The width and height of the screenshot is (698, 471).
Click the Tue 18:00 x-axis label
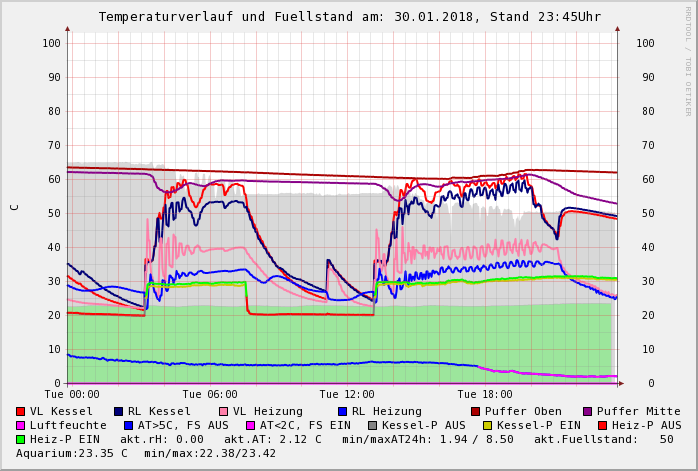pyautogui.click(x=485, y=395)
